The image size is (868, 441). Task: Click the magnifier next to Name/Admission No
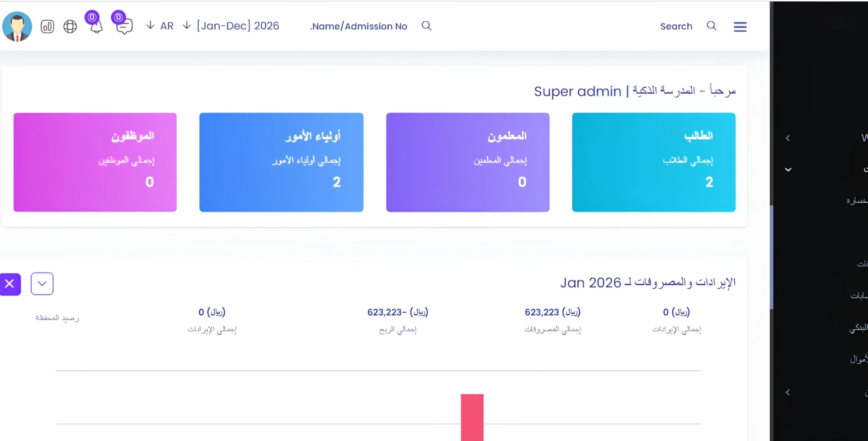pos(426,26)
